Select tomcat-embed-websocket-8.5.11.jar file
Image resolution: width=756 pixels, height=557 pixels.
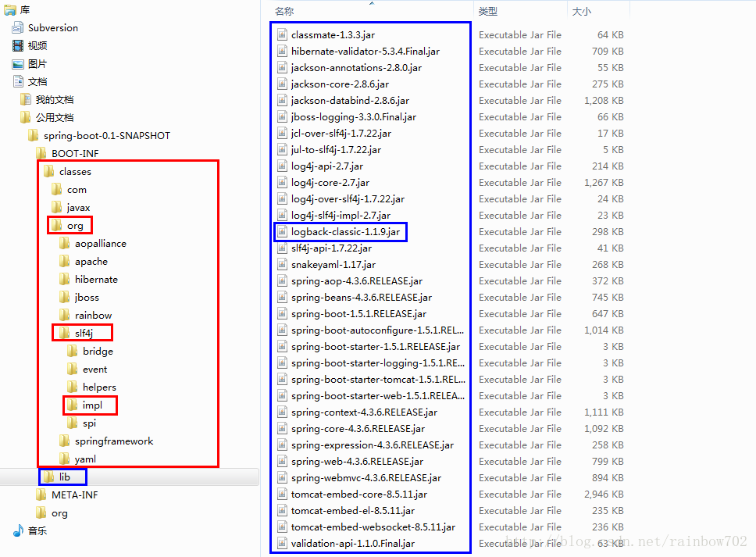[x=373, y=527]
